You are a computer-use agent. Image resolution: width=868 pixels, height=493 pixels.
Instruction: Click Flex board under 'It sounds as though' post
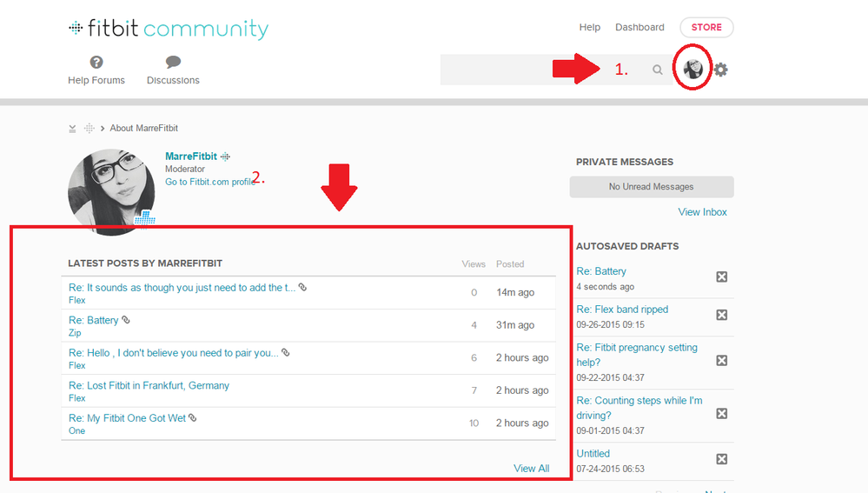(77, 300)
